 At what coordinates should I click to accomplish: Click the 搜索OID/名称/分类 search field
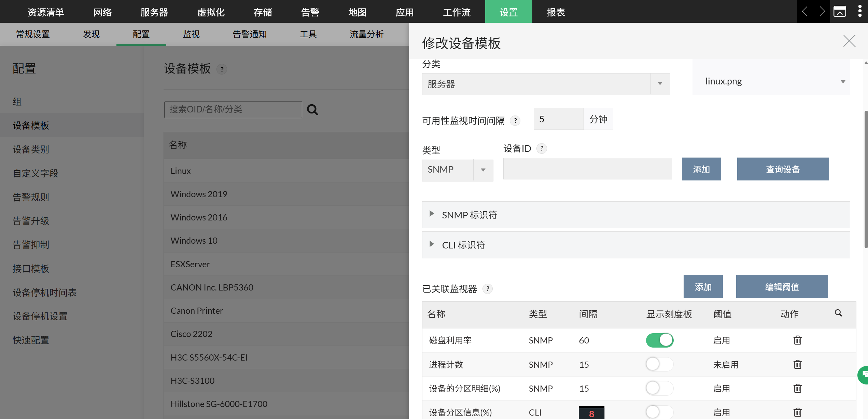point(233,109)
